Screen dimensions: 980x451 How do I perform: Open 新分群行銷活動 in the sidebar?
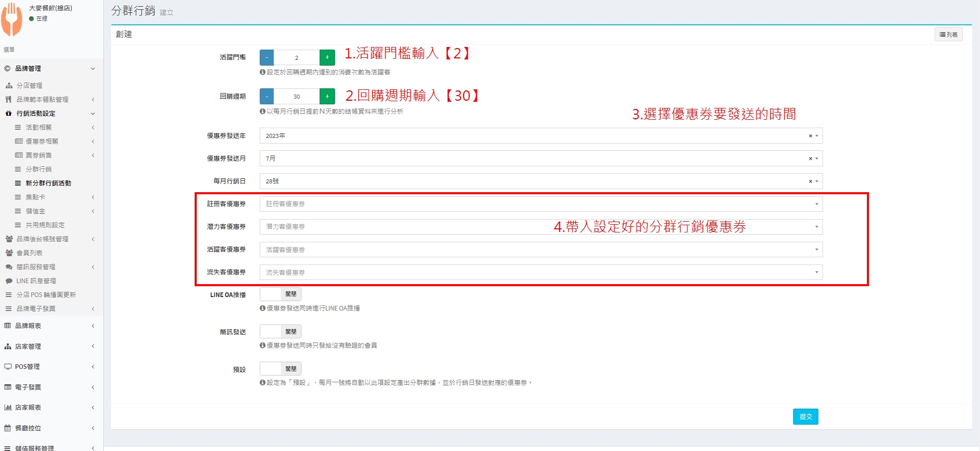point(48,183)
